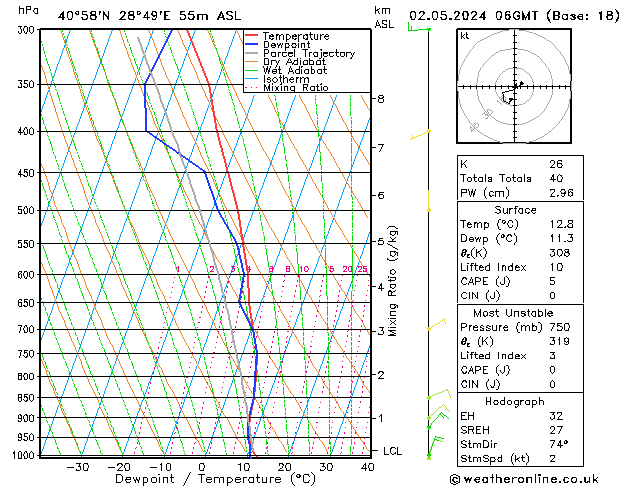Click the Wet Adiabat legend entry
Screen dimensions: 629x486
(x=295, y=70)
